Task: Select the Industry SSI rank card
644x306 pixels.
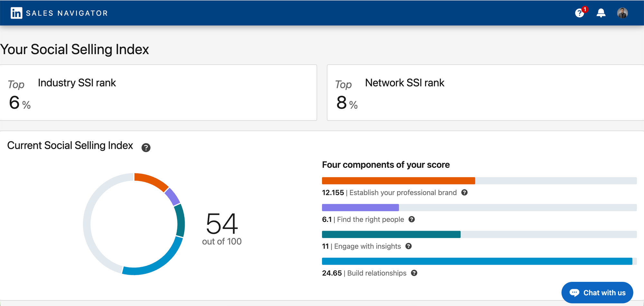Action: click(158, 93)
